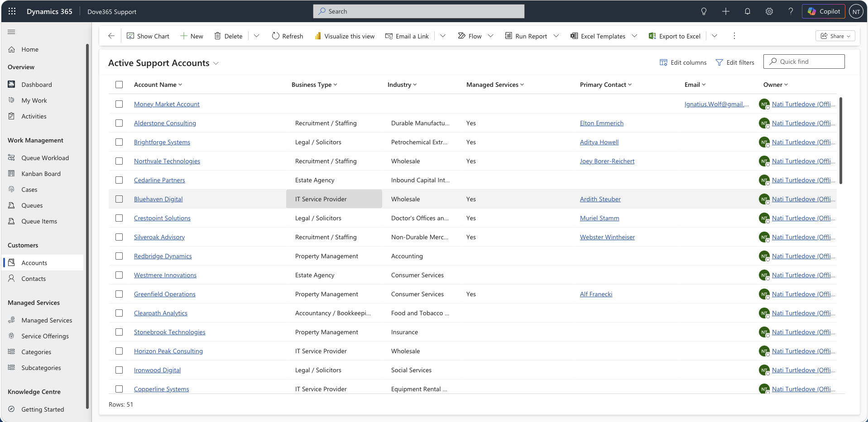Toggle the select-all rows checkbox
868x422 pixels.
(119, 85)
